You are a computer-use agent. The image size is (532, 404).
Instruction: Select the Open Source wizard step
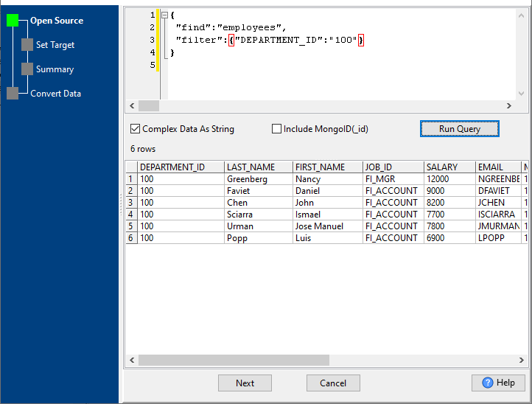57,21
